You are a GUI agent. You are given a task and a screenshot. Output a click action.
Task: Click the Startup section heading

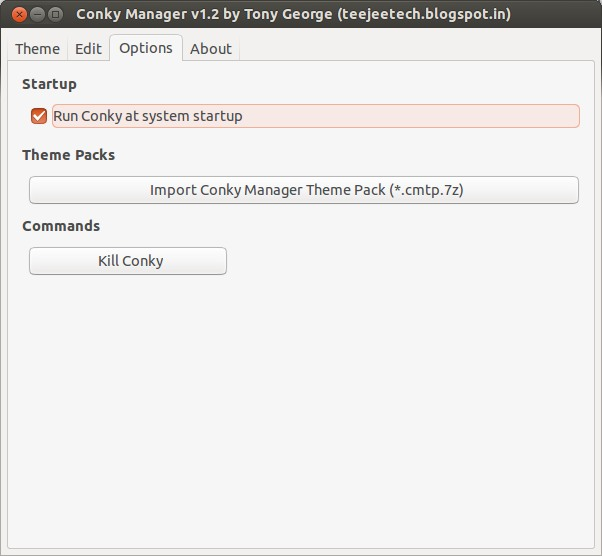coord(49,84)
